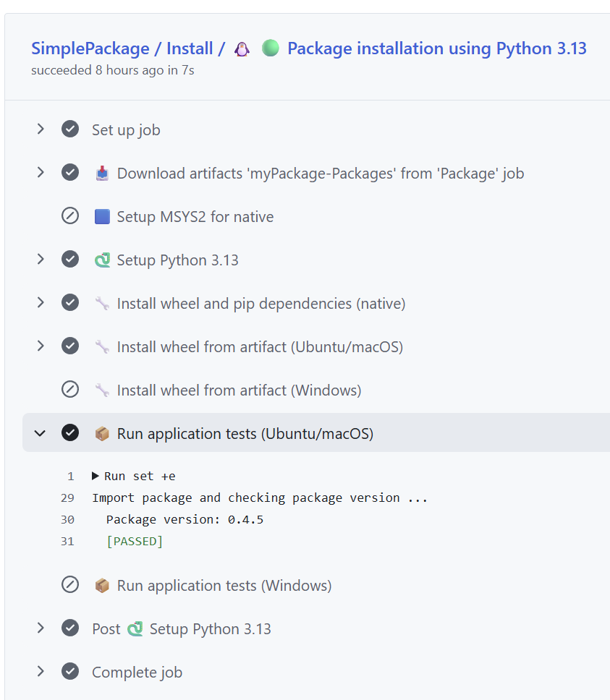This screenshot has height=700, width=610.
Task: Click download artifacts icon
Action: coord(102,173)
